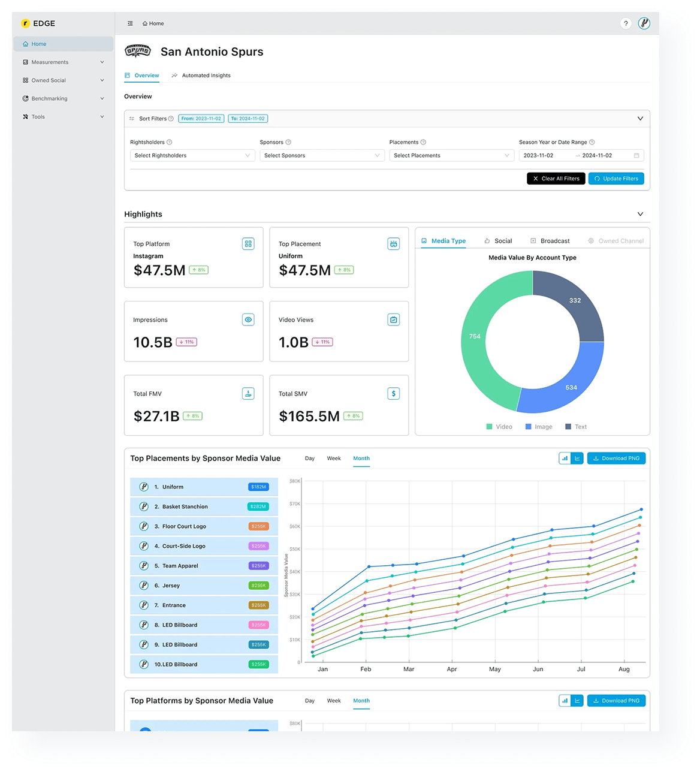Image resolution: width=700 pixels, height=772 pixels.
Task: Click the Video Views chart icon
Action: pyautogui.click(x=393, y=320)
